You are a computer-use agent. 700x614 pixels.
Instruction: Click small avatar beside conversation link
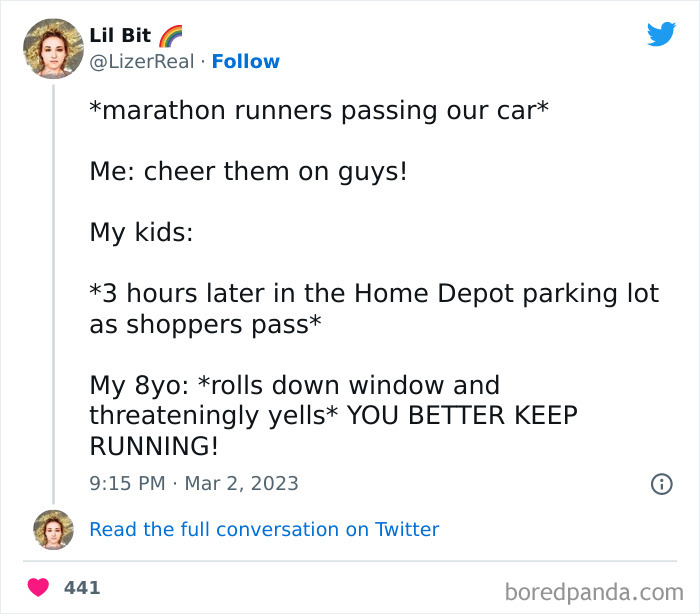point(53,530)
